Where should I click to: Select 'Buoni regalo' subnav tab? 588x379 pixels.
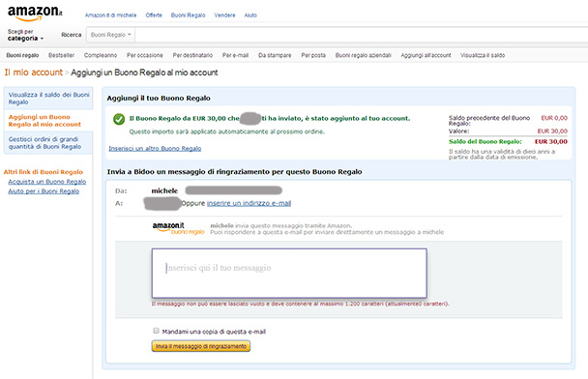(22, 55)
